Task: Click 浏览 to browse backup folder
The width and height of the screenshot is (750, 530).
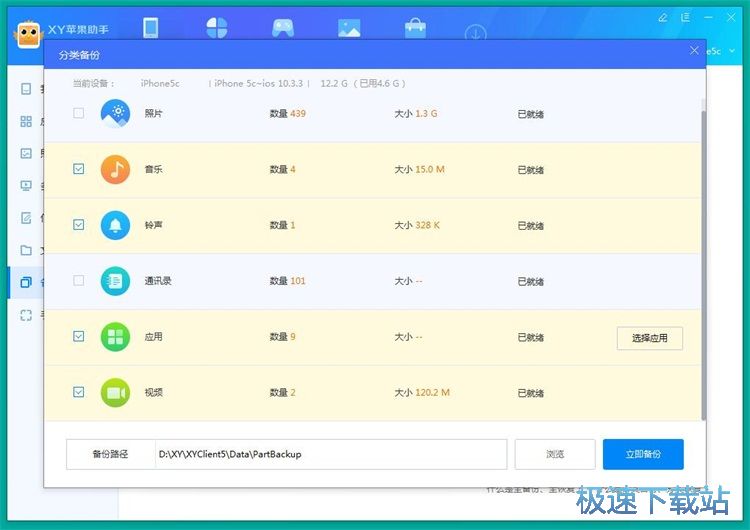Action: click(555, 454)
